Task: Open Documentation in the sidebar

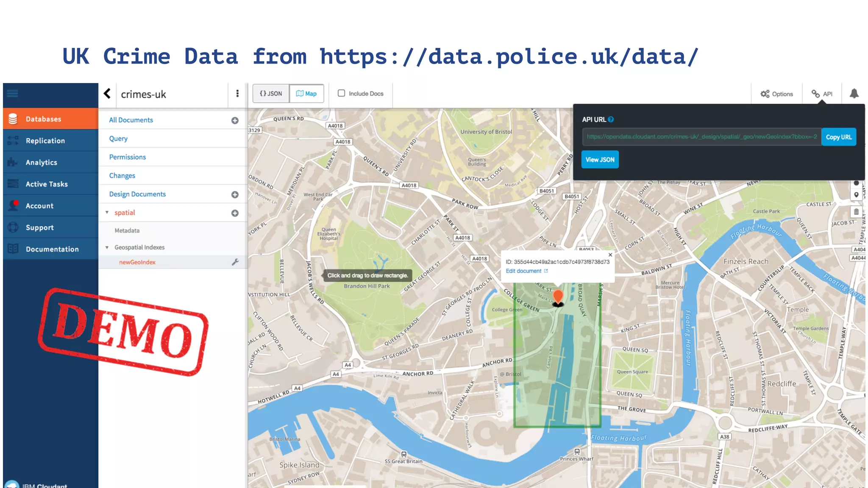Action: [50, 249]
